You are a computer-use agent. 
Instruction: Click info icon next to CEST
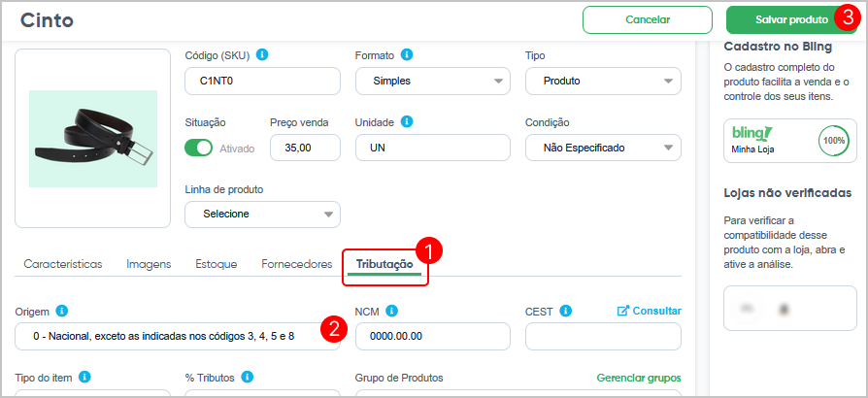(565, 311)
